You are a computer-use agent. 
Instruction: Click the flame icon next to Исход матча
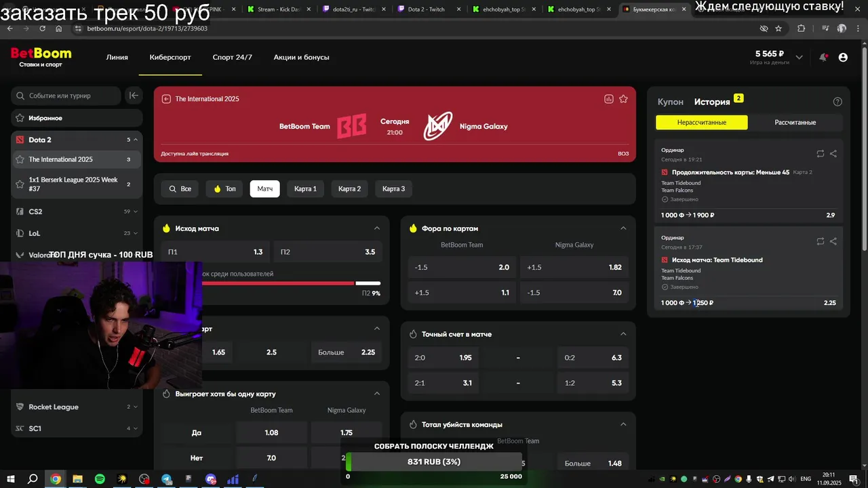(166, 228)
